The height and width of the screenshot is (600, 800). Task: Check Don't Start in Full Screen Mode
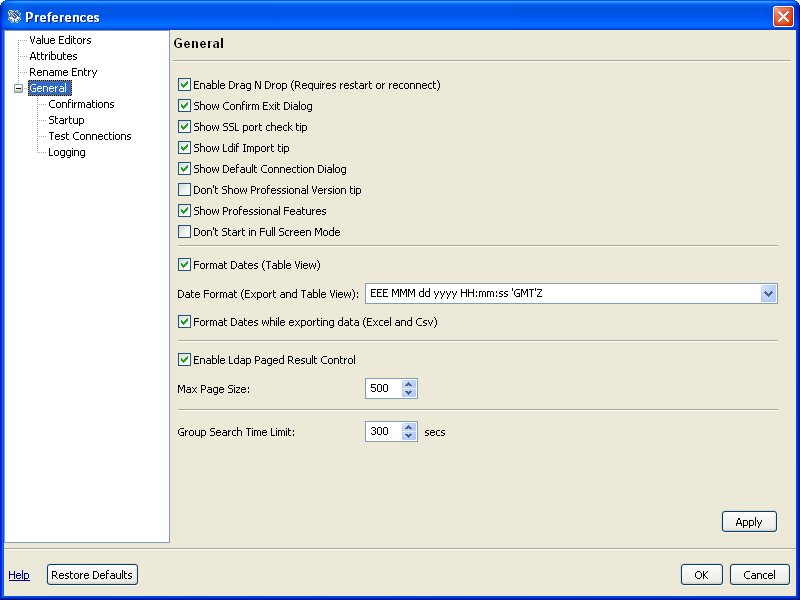[184, 232]
